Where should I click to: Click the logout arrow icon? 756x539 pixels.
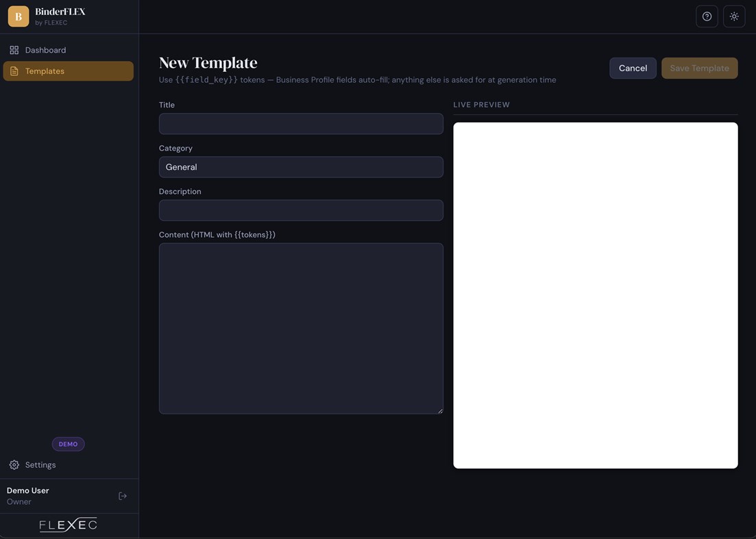click(x=123, y=496)
